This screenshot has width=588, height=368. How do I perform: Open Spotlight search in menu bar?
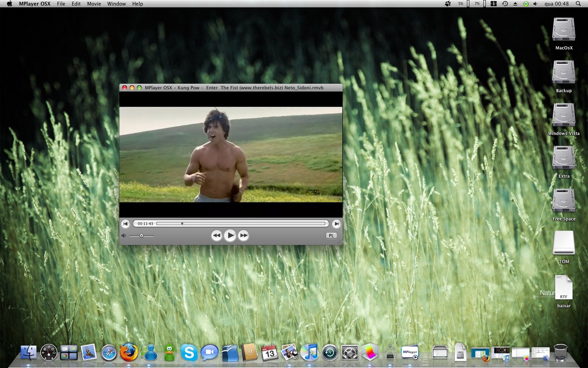578,4
